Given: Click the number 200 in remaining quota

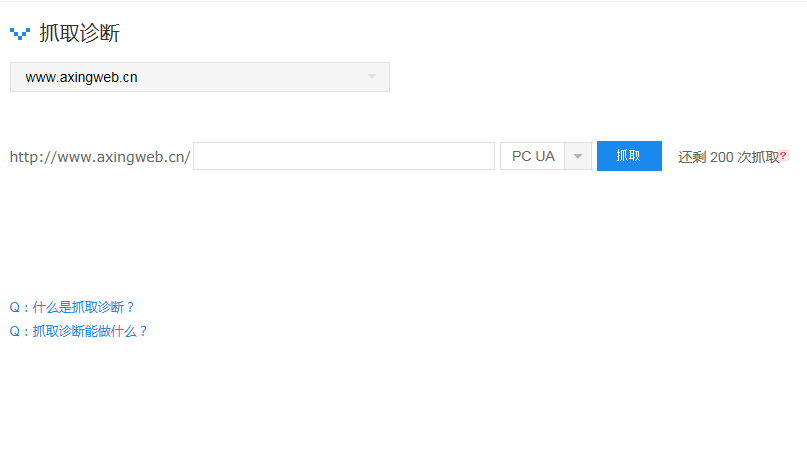Looking at the screenshot, I should click(722, 157).
